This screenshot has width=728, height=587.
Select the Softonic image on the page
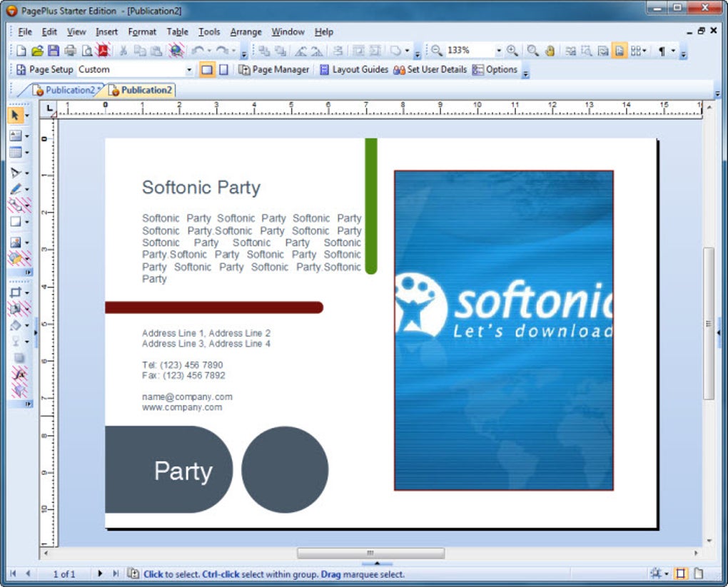click(504, 330)
